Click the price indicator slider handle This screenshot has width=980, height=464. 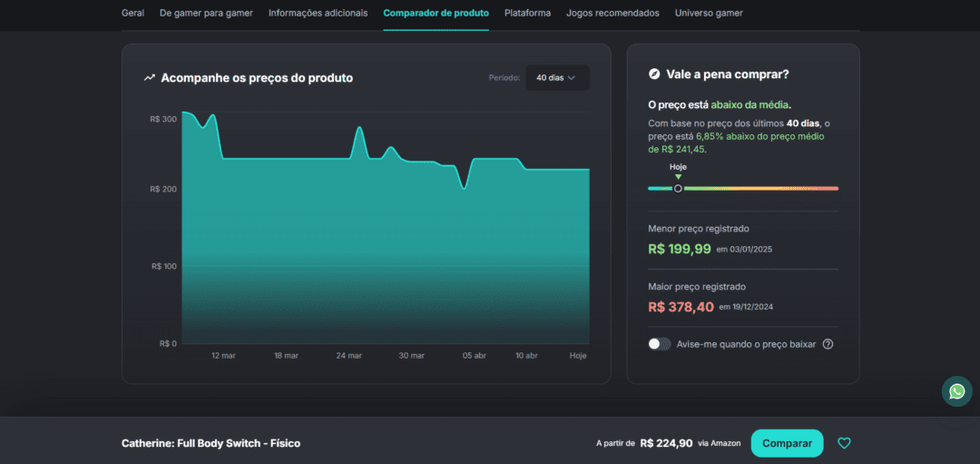(x=678, y=188)
